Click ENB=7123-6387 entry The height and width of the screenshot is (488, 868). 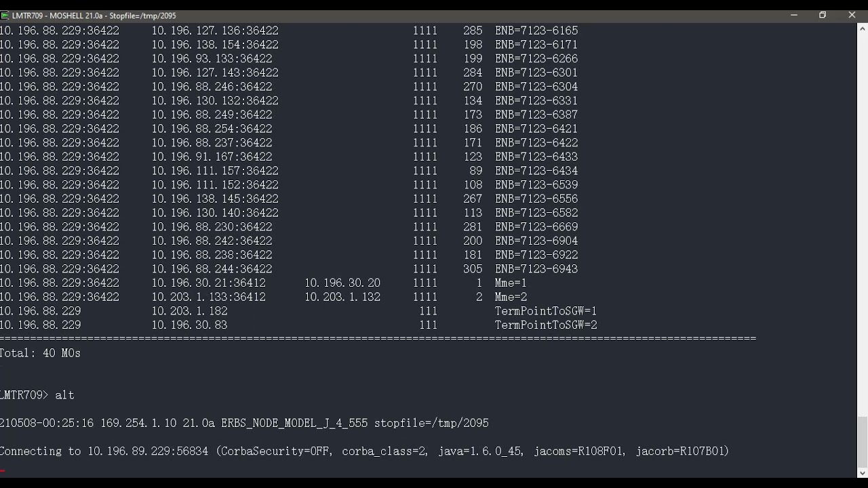pyautogui.click(x=536, y=115)
